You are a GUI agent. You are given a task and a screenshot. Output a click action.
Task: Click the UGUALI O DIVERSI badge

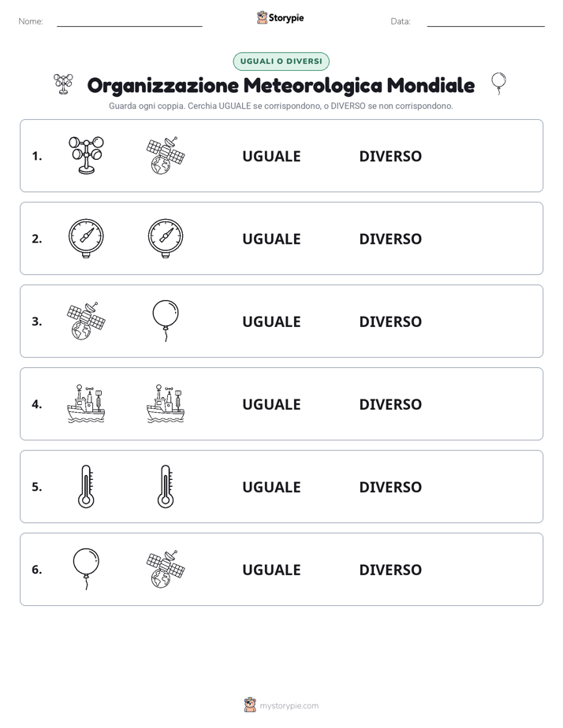click(281, 61)
